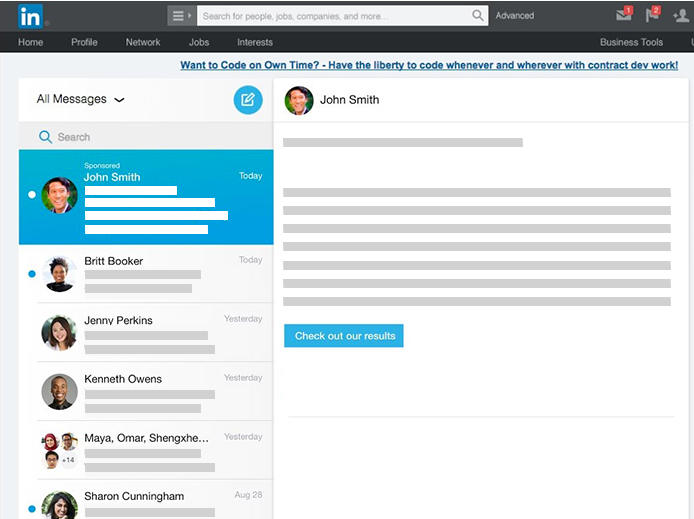Image resolution: width=694 pixels, height=519 pixels.
Task: Open the notifications flag icon
Action: (x=653, y=15)
